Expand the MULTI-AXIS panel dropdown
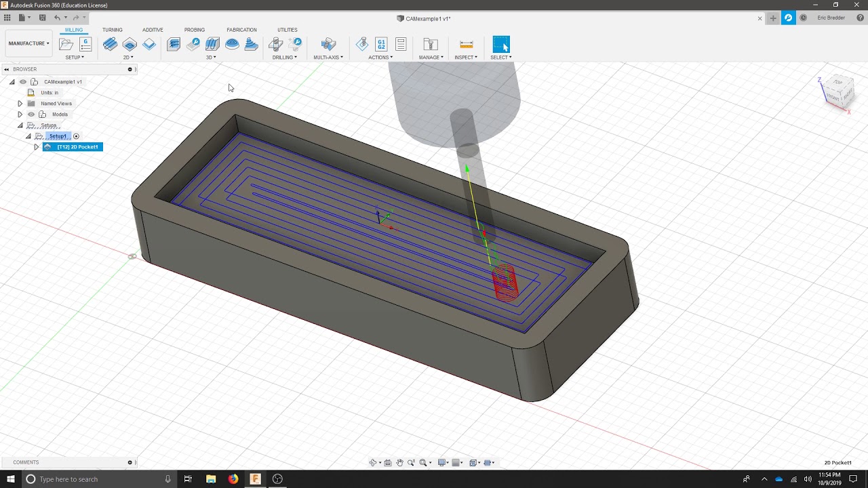 [328, 58]
